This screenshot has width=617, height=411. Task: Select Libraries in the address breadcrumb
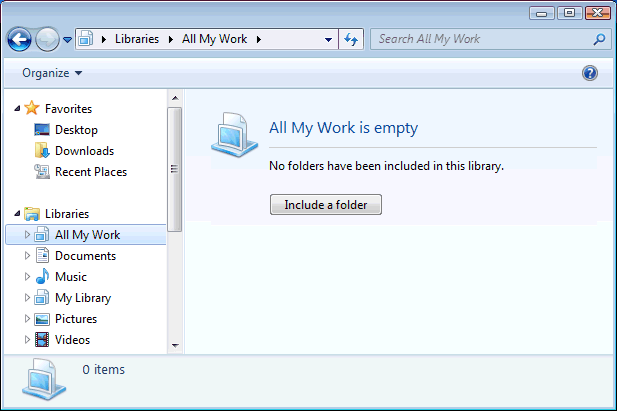tap(137, 39)
